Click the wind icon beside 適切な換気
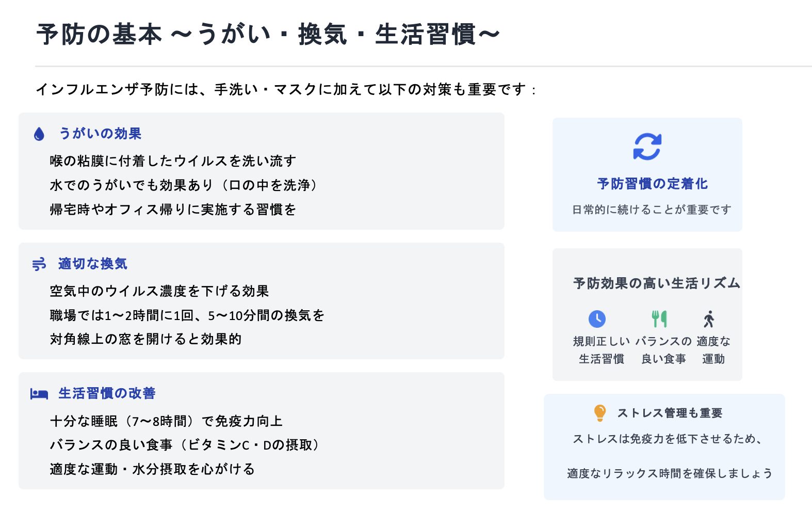 39,264
